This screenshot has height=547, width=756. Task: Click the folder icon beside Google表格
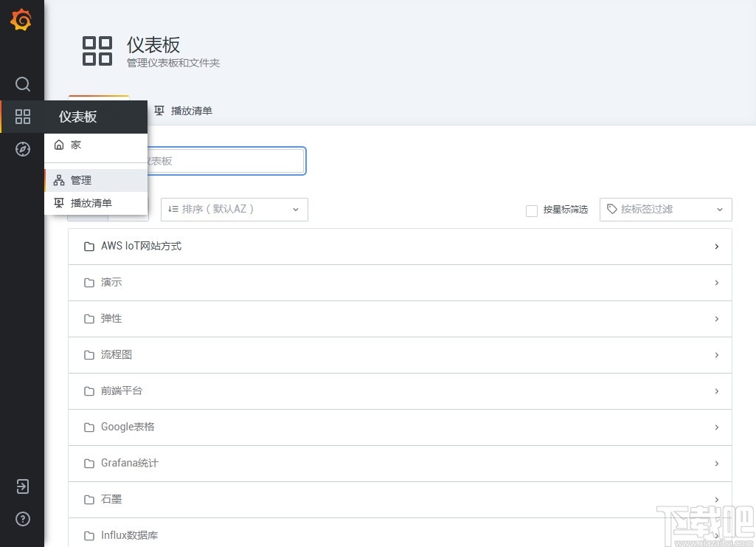click(x=87, y=427)
